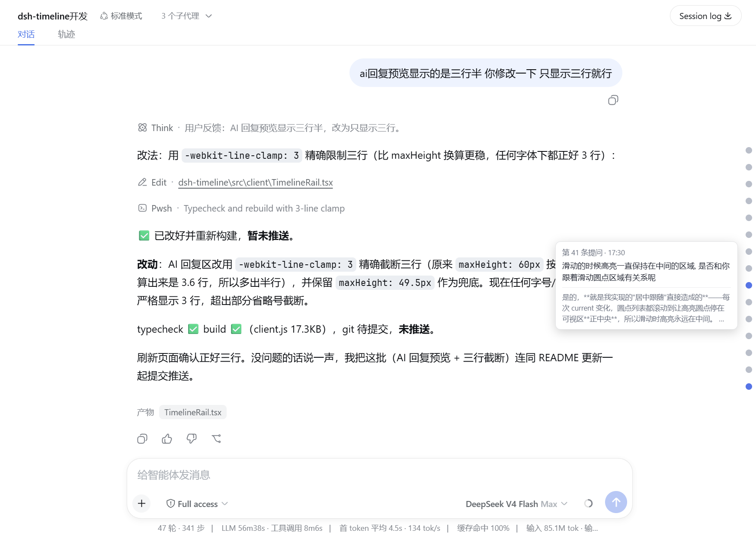Open the TimelineRail.tsx artifact chip
756x536 pixels.
coord(193,412)
